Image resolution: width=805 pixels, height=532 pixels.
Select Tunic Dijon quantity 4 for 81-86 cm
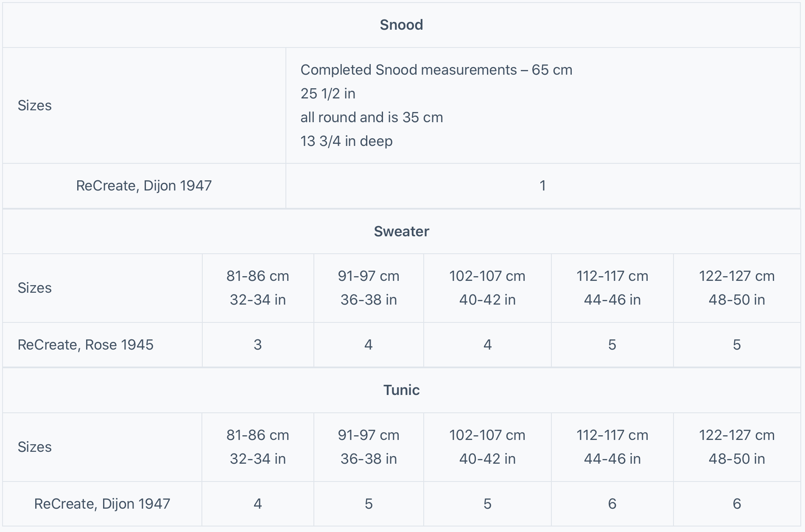point(257,504)
